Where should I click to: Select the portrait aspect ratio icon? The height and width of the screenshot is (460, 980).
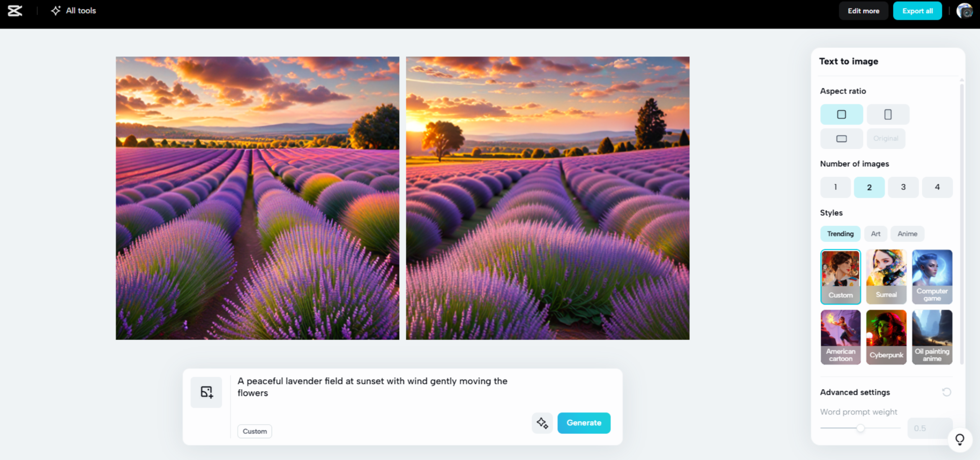point(888,114)
